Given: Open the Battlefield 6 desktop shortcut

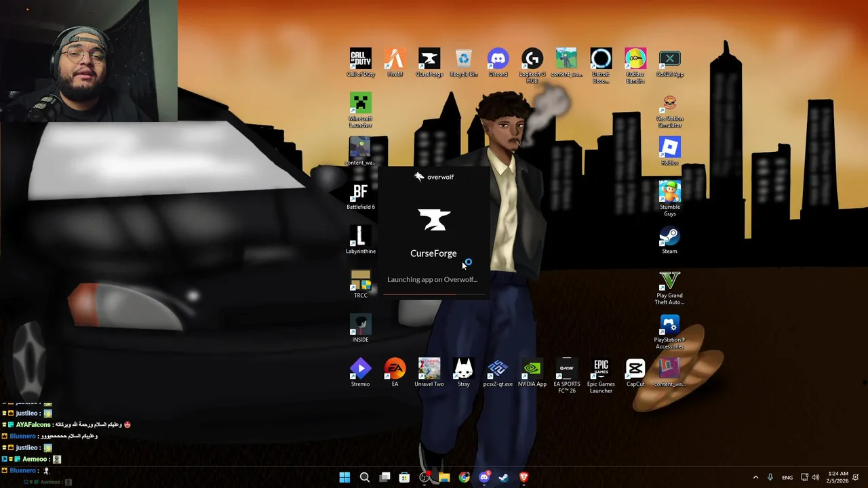Looking at the screenshot, I should click(361, 196).
